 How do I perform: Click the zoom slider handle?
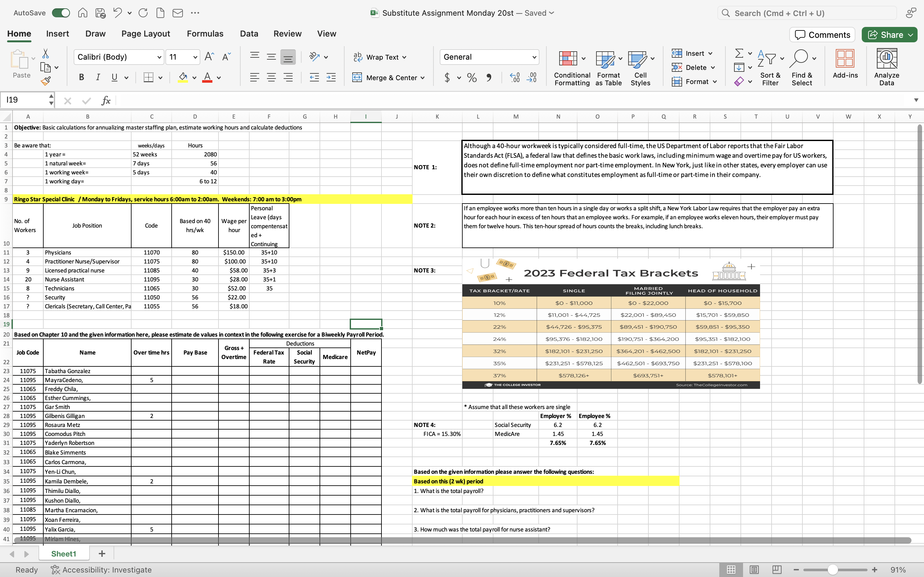pos(833,569)
